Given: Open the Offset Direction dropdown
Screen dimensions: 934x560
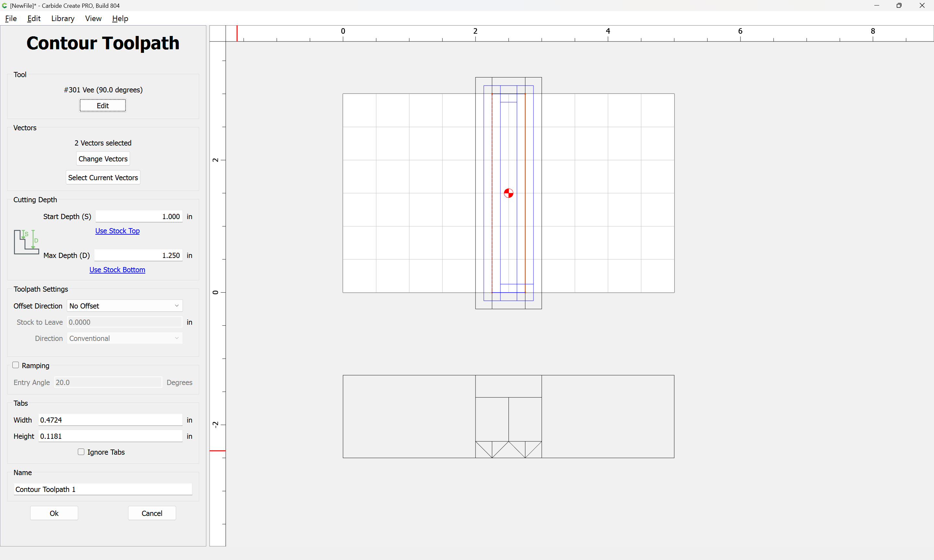Looking at the screenshot, I should [125, 306].
